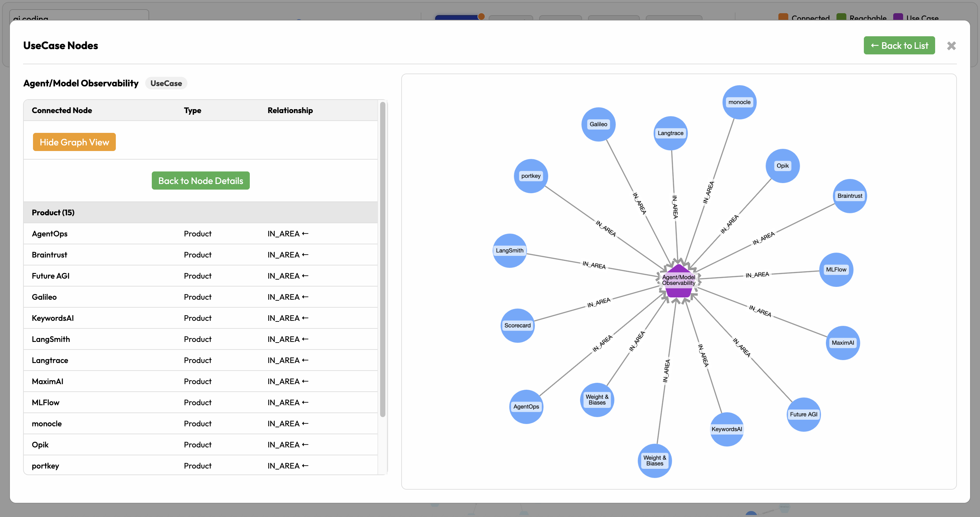Click the Braintrust graph node

[850, 196]
